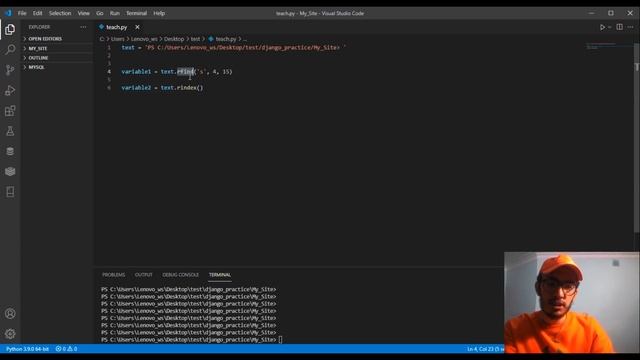The image size is (640, 360).
Task: Open the notebook icon in activity bar
Action: (10, 192)
